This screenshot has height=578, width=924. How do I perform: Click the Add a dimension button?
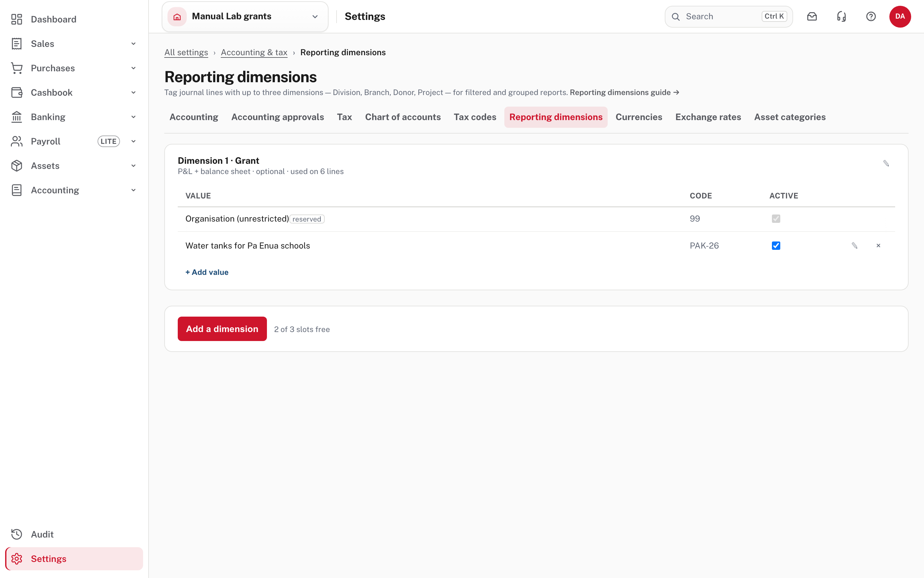[x=222, y=329]
